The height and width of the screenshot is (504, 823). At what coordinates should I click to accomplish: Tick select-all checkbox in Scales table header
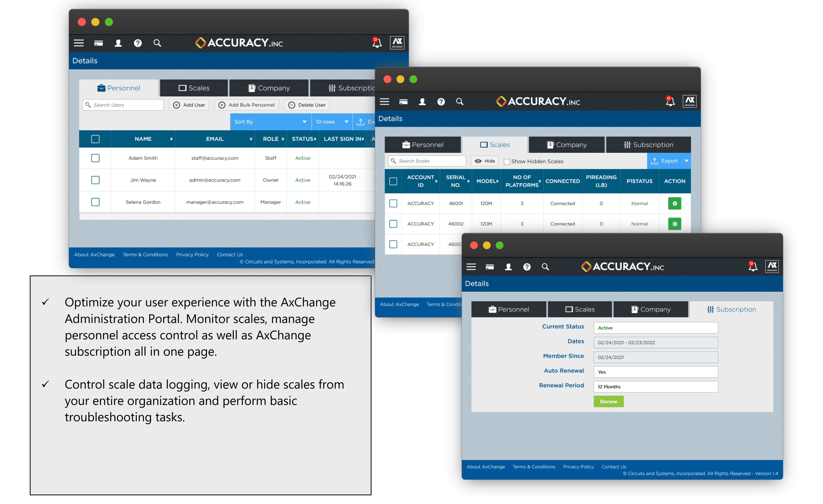tap(393, 181)
